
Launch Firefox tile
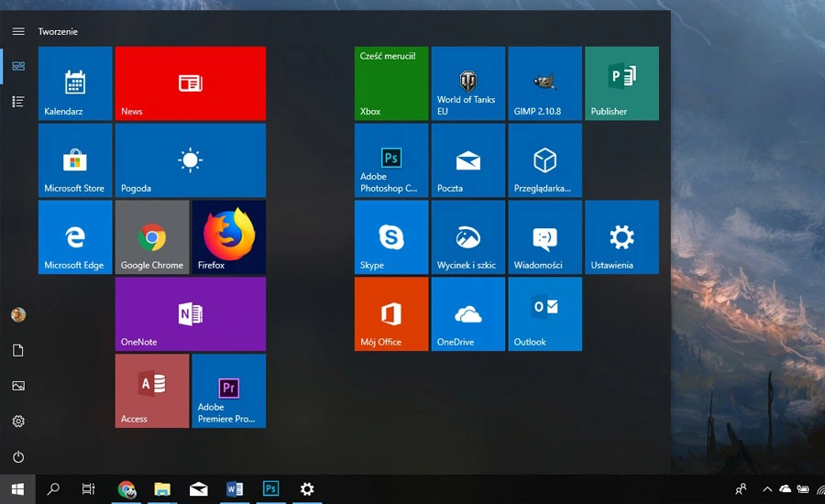229,237
